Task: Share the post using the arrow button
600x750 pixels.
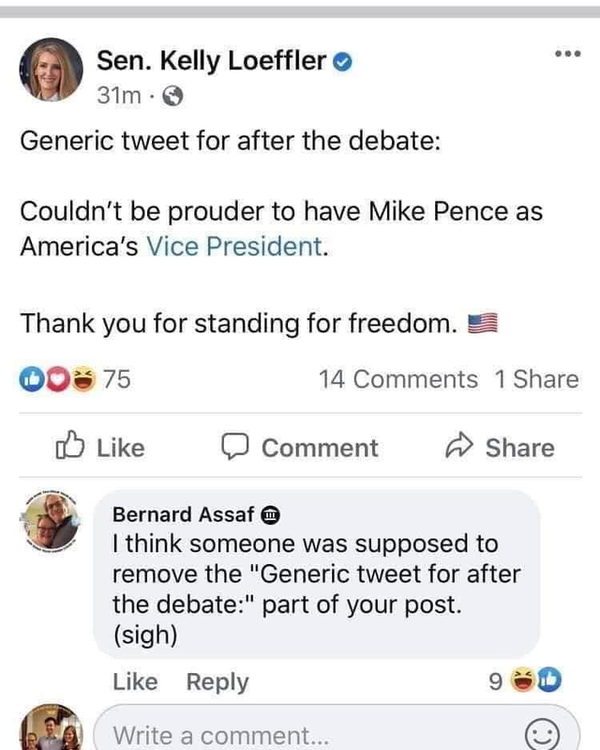Action: pos(499,447)
